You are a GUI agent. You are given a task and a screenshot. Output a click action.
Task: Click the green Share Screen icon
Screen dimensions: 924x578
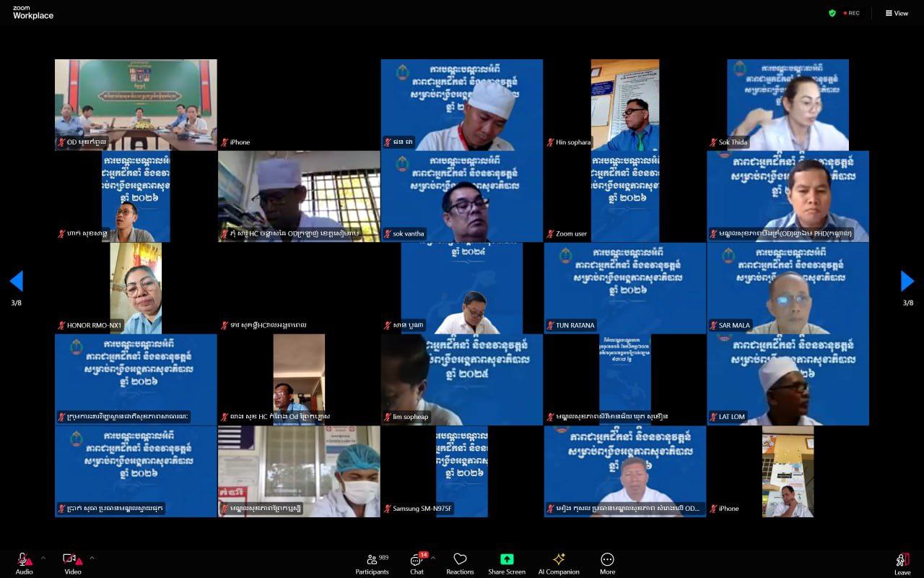coord(507,559)
